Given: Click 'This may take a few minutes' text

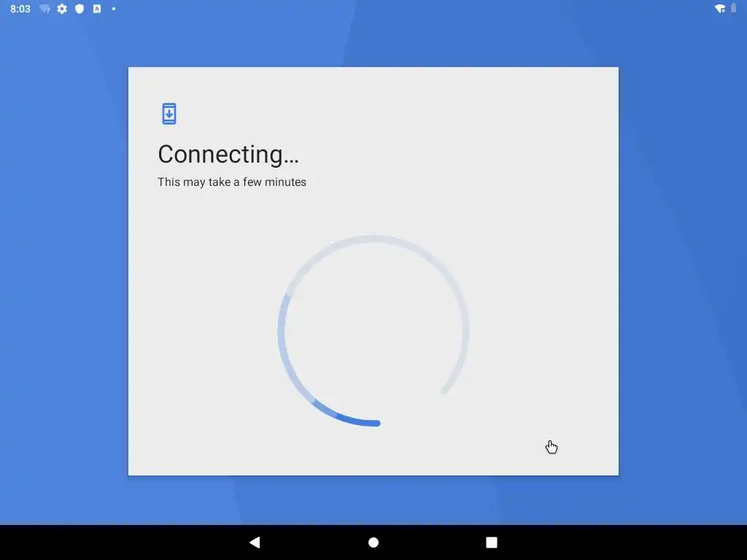Looking at the screenshot, I should [232, 182].
